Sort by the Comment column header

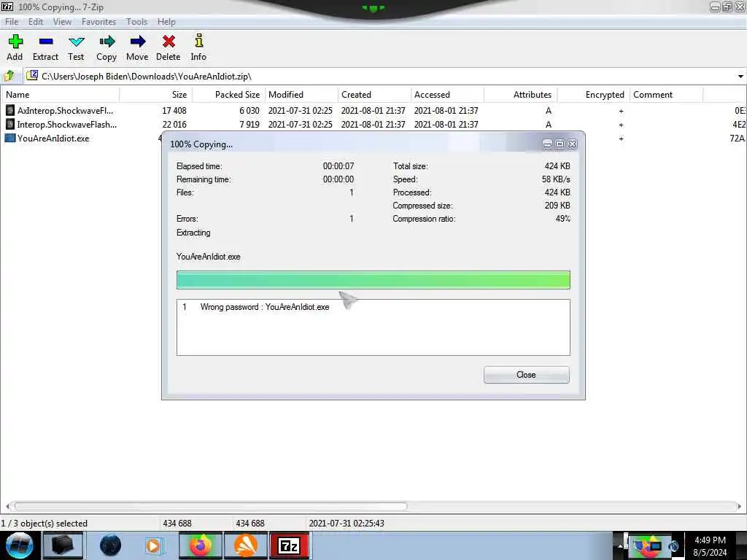coord(666,95)
